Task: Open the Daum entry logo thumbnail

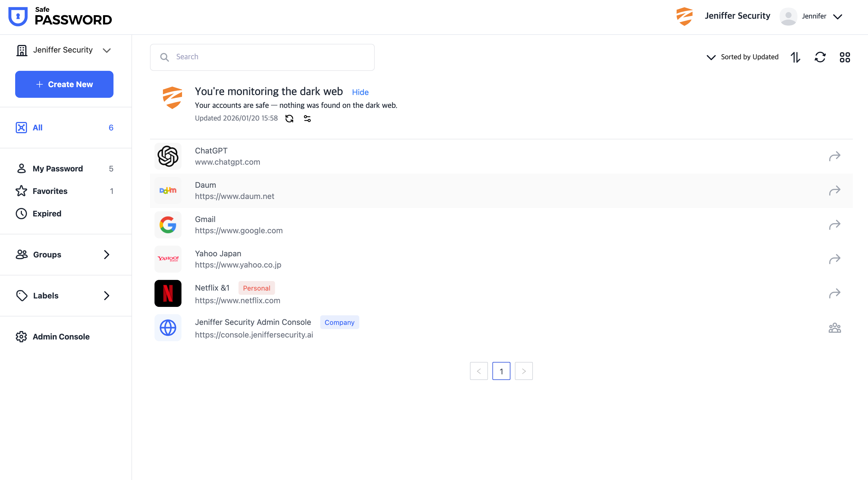Action: [168, 191]
